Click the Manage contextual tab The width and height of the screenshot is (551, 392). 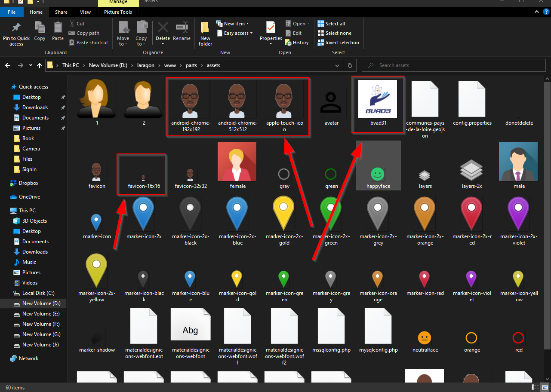click(x=118, y=2)
